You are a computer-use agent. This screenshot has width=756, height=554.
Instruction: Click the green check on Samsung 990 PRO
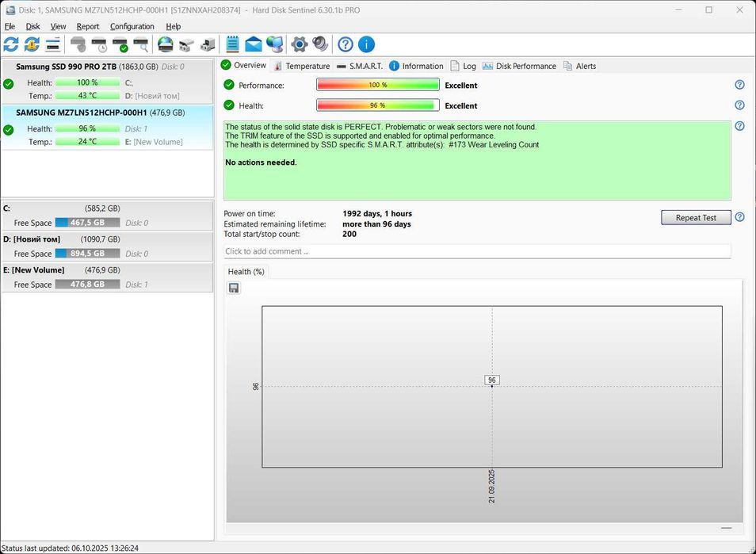(x=8, y=84)
